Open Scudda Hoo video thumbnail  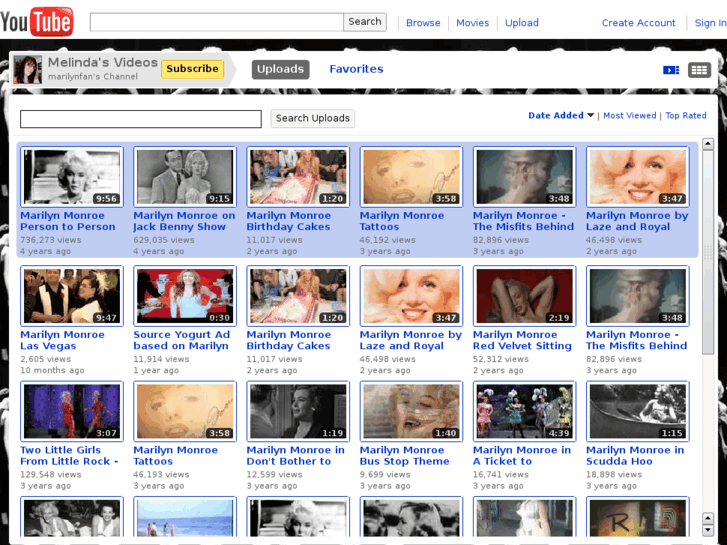[638, 411]
